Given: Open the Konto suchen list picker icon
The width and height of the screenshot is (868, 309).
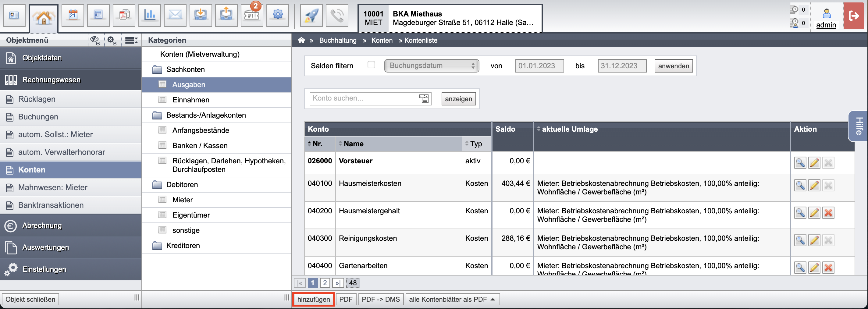Looking at the screenshot, I should [x=424, y=98].
